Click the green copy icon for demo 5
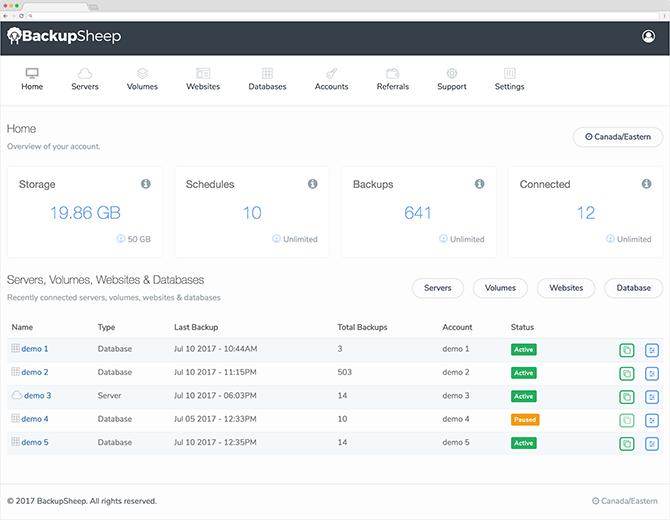 [x=627, y=444]
